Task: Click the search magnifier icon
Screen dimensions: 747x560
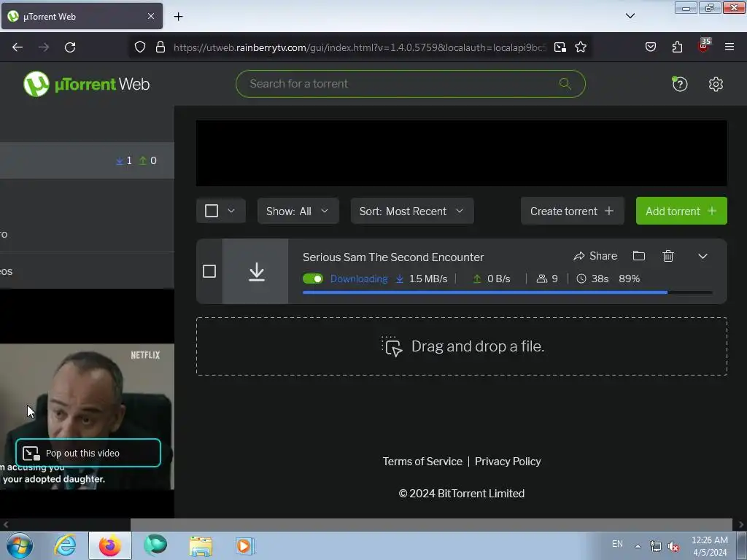Action: [x=565, y=84]
